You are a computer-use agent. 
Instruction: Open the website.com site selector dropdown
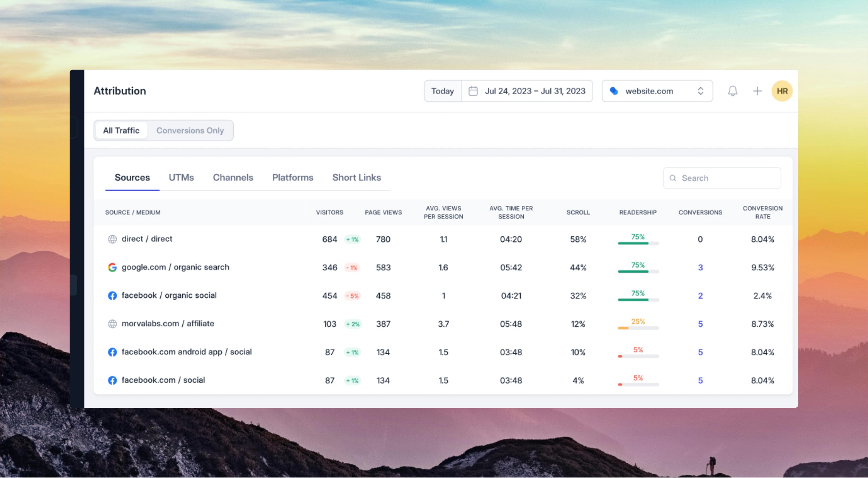pyautogui.click(x=649, y=91)
